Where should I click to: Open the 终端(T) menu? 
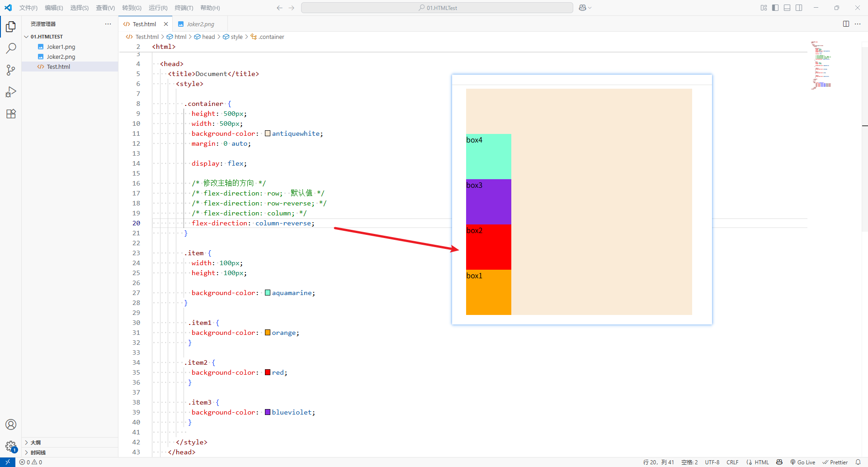[184, 8]
